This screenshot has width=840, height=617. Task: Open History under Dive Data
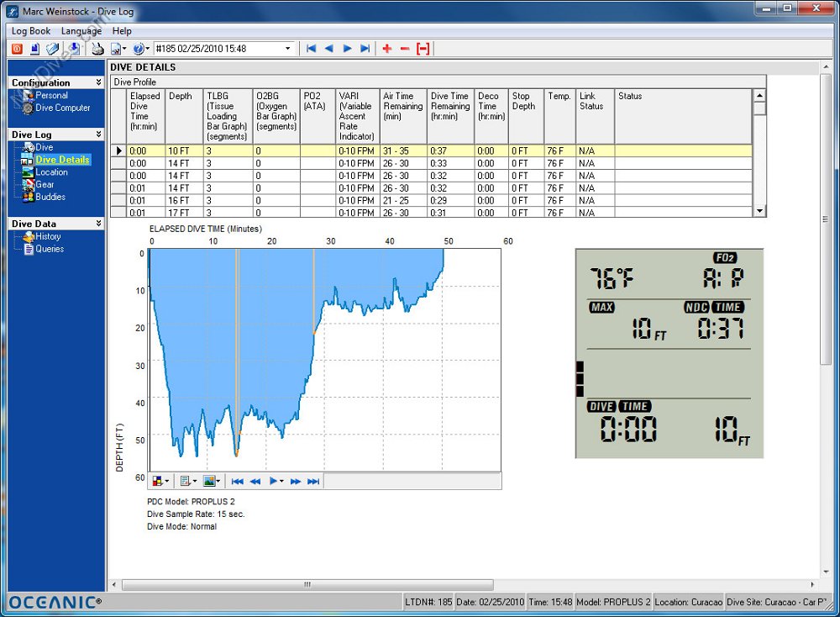tap(48, 236)
